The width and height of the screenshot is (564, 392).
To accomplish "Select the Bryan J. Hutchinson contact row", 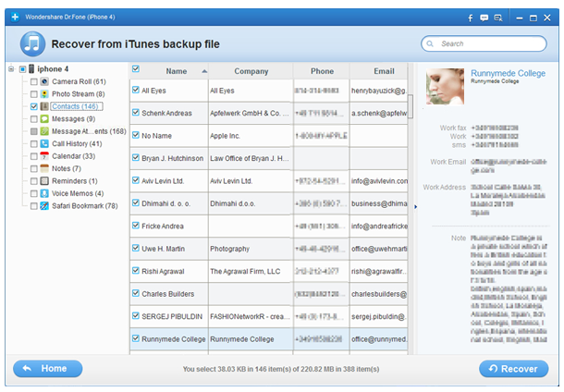I will [269, 158].
